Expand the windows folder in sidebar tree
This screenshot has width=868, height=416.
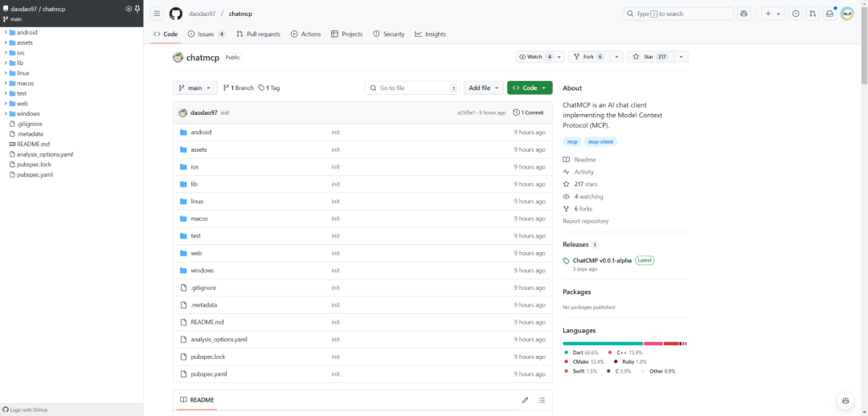[x=6, y=113]
